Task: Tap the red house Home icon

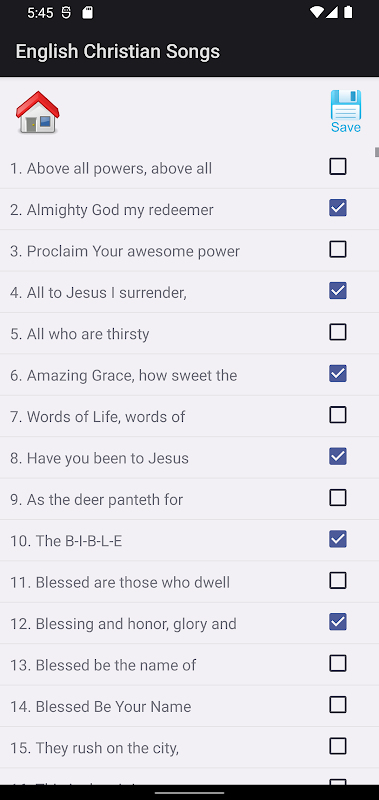Action: tap(37, 112)
